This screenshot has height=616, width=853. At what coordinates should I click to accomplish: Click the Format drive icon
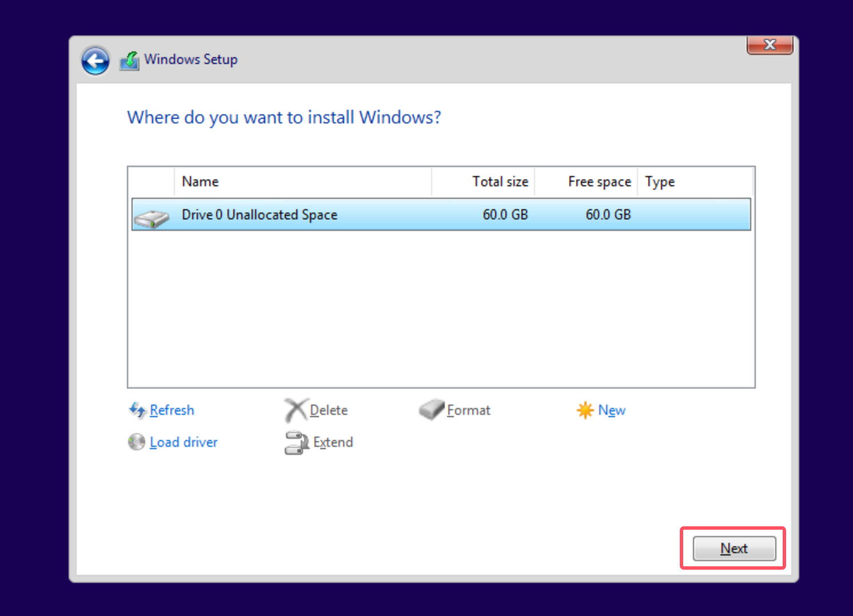click(431, 409)
